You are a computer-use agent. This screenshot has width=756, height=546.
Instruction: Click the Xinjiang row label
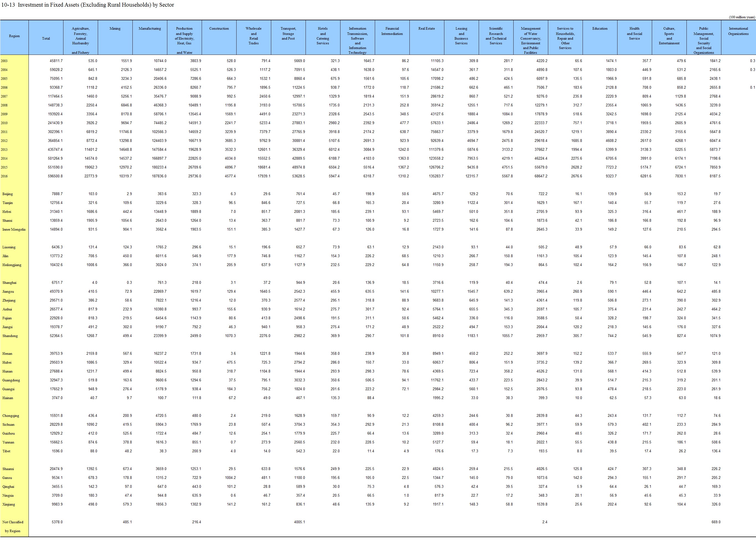click(9, 504)
